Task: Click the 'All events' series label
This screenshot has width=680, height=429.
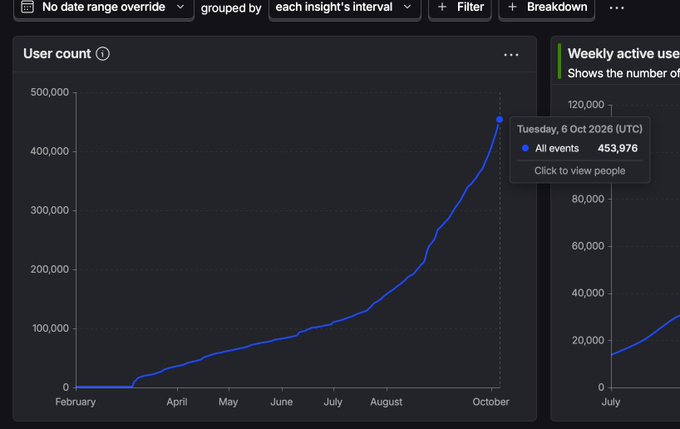Action: pos(557,148)
